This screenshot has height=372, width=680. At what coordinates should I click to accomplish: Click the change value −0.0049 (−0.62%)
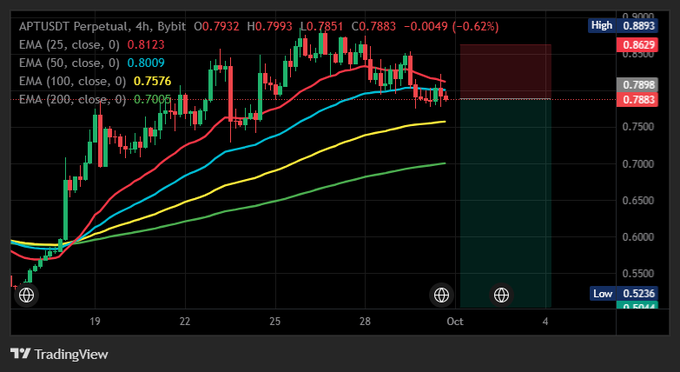pyautogui.click(x=451, y=26)
